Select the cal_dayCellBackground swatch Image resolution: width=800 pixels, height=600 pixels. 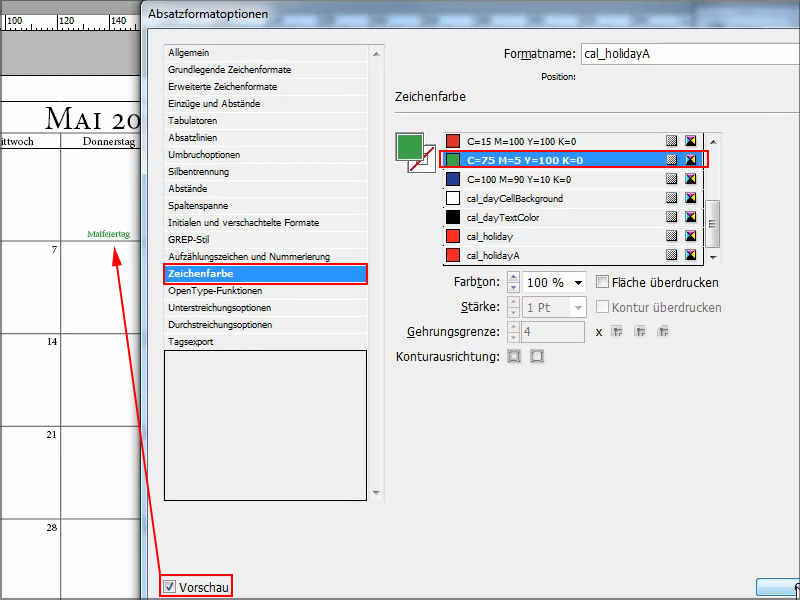pyautogui.click(x=573, y=198)
